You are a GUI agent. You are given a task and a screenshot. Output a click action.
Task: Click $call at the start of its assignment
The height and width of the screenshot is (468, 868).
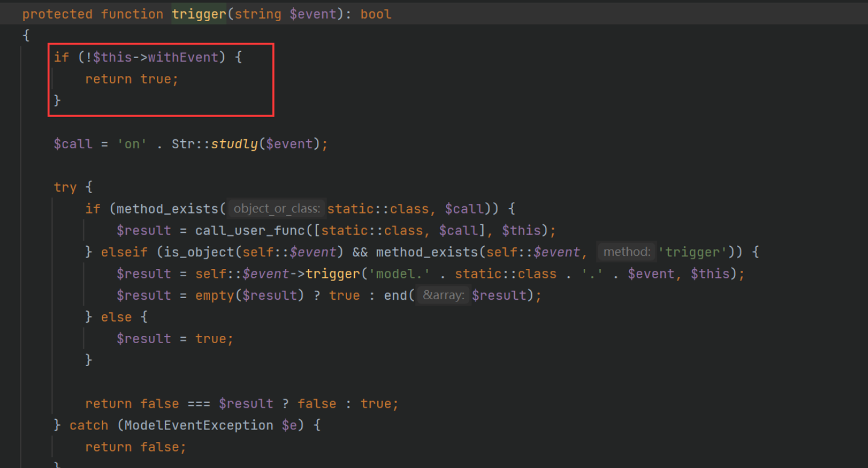tap(73, 144)
